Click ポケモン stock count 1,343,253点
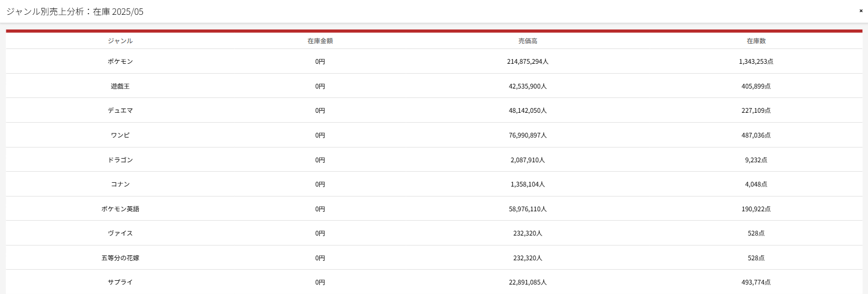The height and width of the screenshot is (294, 868). coord(756,62)
